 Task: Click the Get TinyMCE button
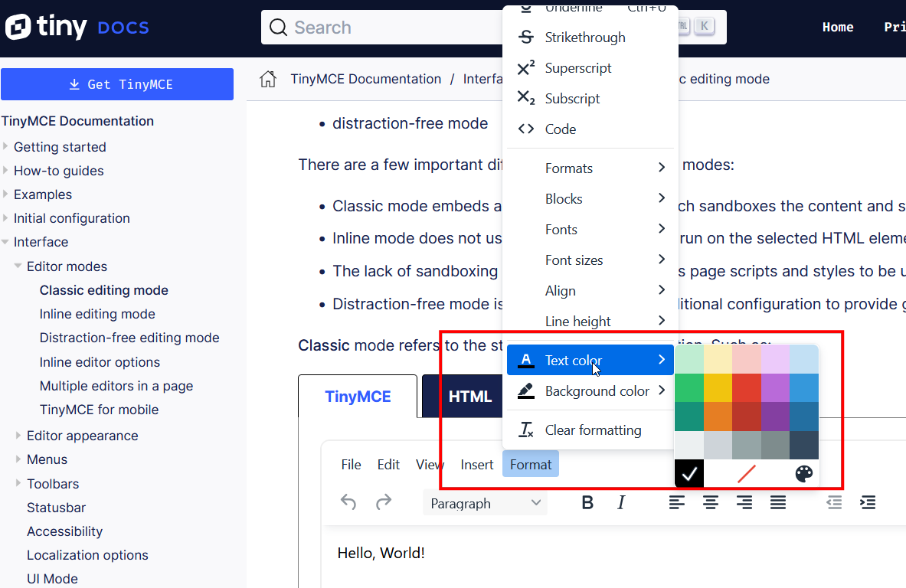point(117,84)
